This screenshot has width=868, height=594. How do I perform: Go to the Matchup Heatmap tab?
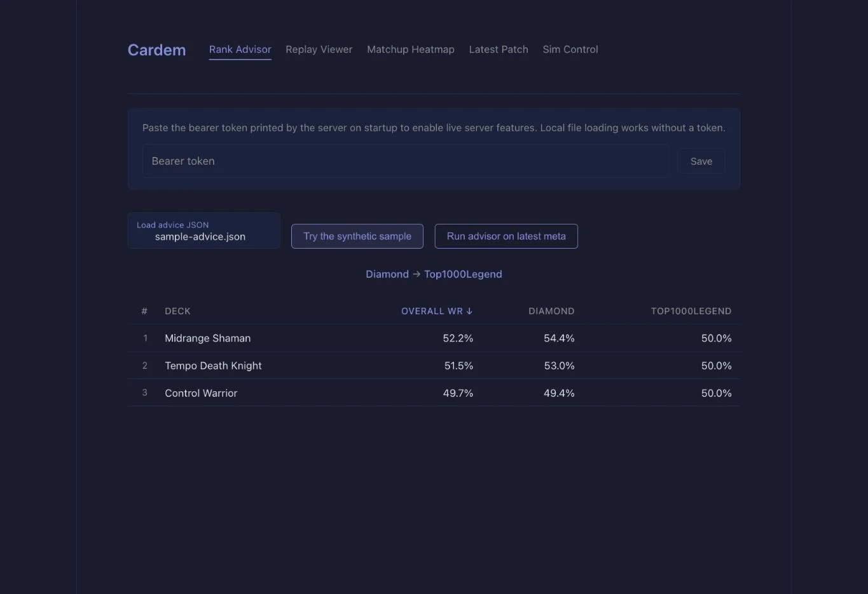tap(411, 50)
